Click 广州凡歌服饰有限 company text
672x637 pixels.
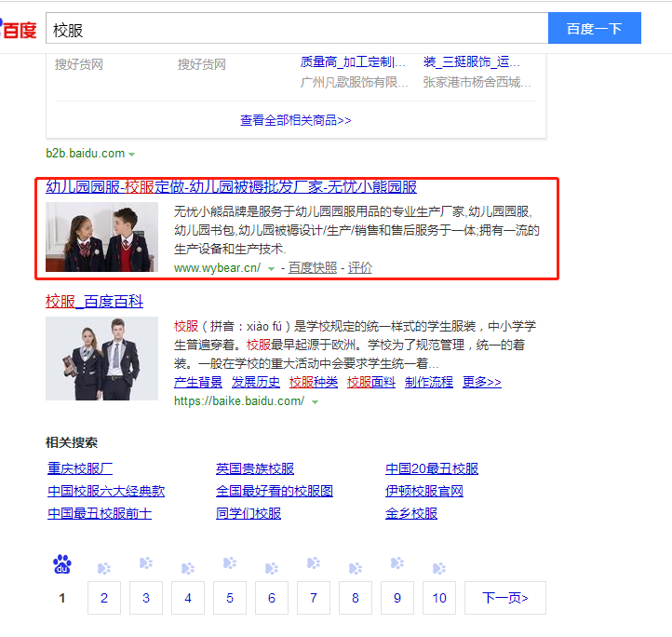354,82
